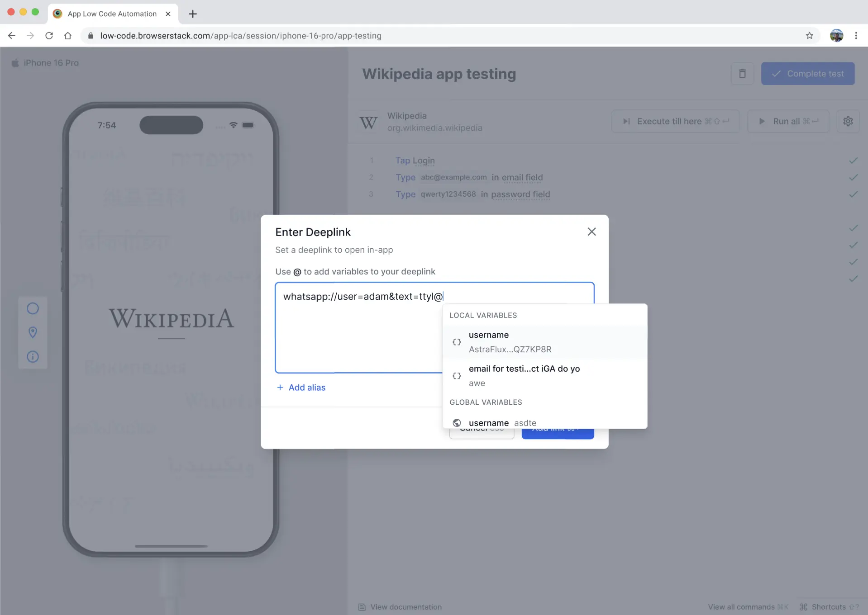Viewport: 868px width, 615px height.
Task: Select global variable username asdte
Action: [545, 422]
